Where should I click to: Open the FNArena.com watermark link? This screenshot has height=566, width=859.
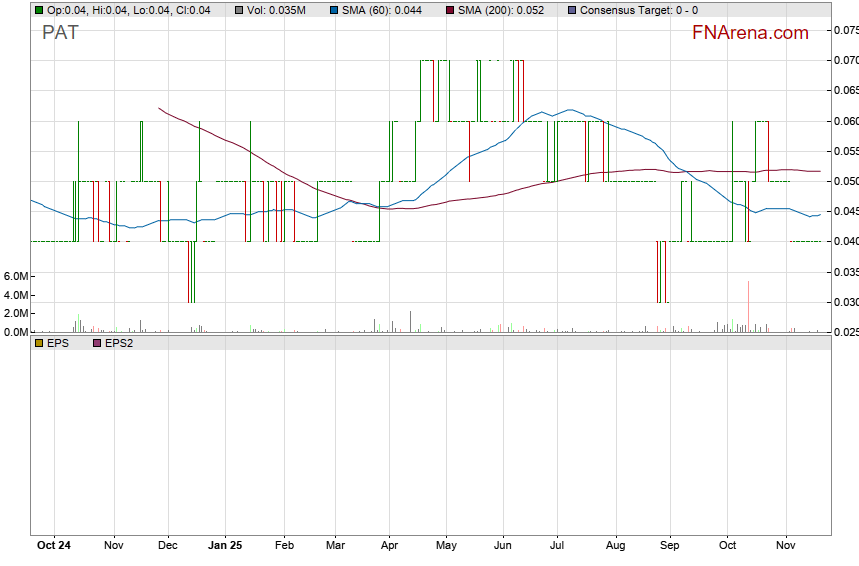pyautogui.click(x=750, y=33)
